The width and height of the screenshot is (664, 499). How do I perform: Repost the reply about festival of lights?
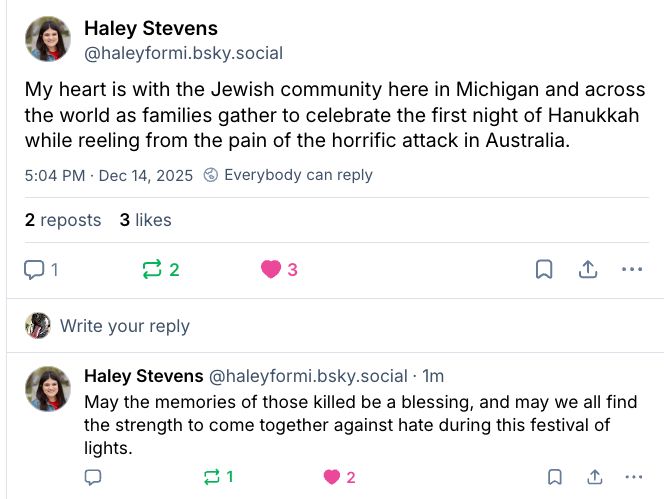coord(211,477)
